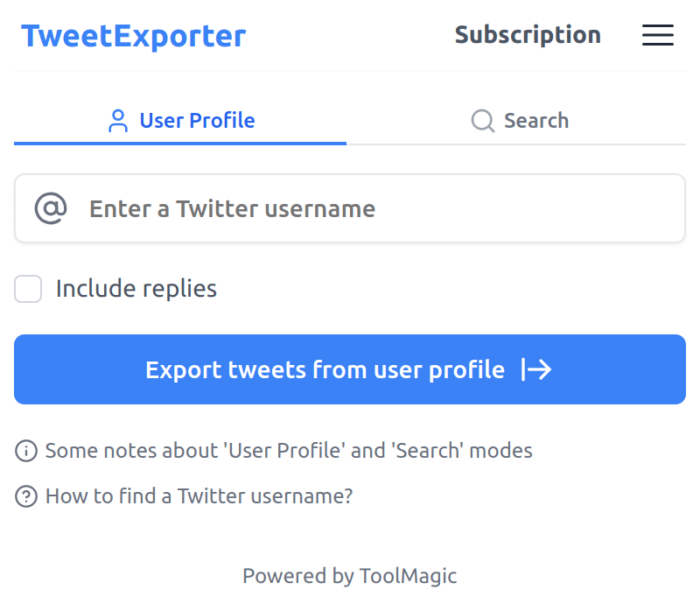Click the 'Include replies' label text
The width and height of the screenshot is (700, 604).
(136, 289)
